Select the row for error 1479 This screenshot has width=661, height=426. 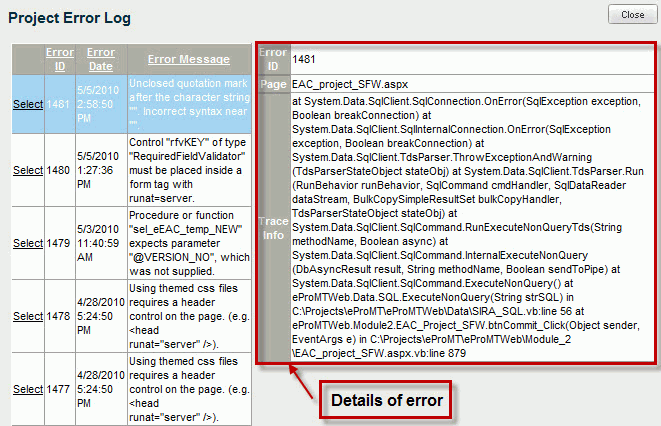27,243
